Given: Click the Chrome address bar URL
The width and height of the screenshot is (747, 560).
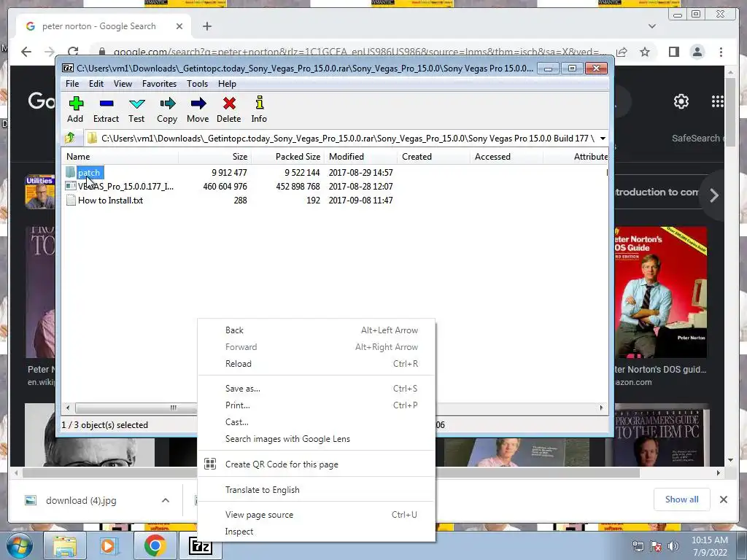Looking at the screenshot, I should (360, 52).
